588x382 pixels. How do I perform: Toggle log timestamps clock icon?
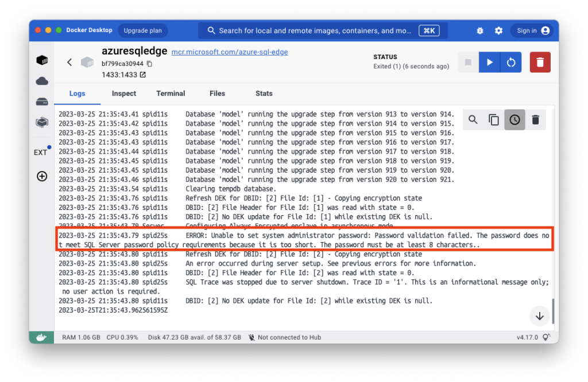pos(514,120)
